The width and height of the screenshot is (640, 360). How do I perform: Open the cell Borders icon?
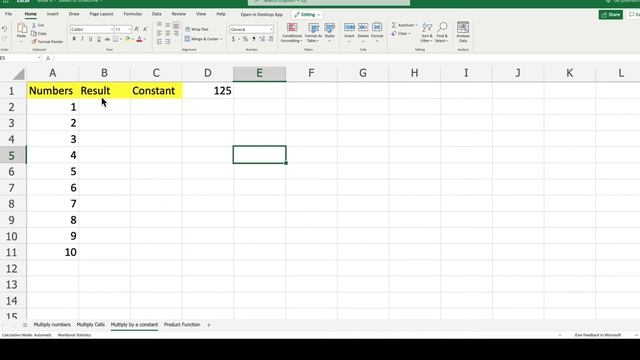[x=116, y=39]
